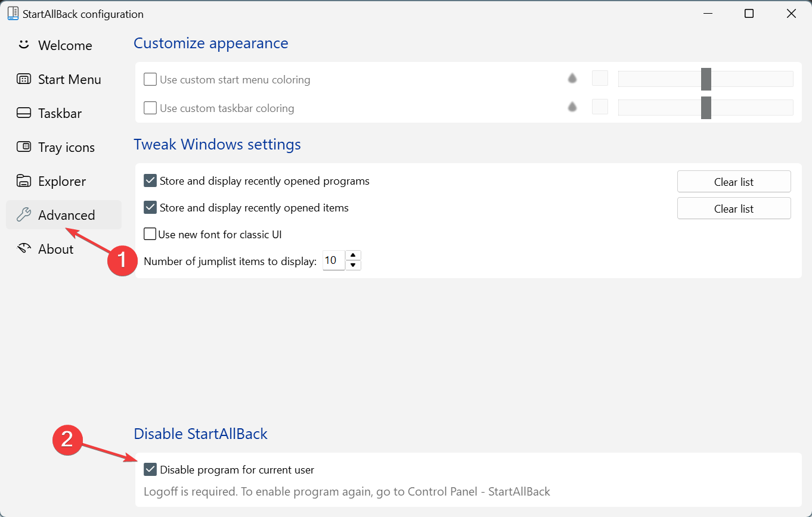Increase the number of jumplist items with up arrow
This screenshot has height=517, width=812.
[x=354, y=256]
